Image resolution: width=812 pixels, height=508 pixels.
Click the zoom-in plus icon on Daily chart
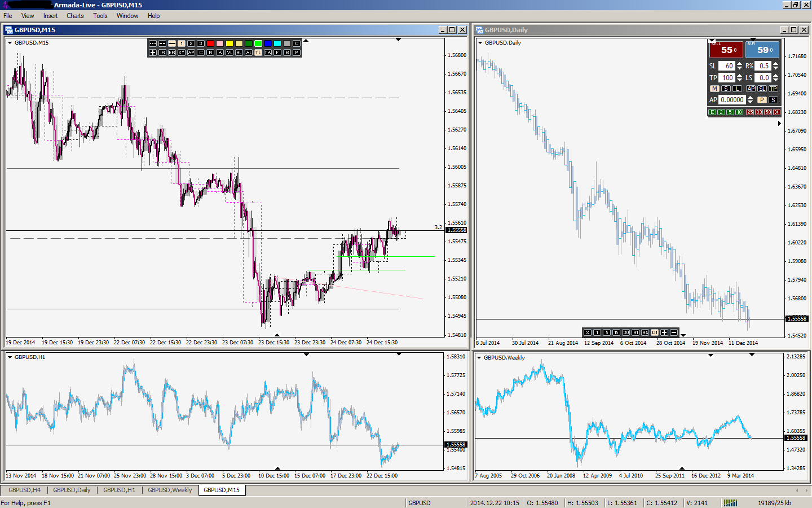coord(664,332)
